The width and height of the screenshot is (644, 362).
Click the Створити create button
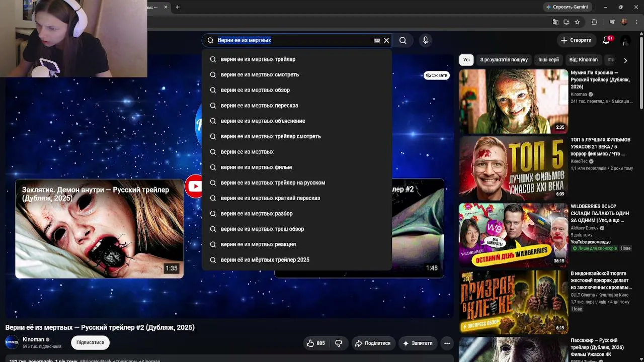coord(577,40)
